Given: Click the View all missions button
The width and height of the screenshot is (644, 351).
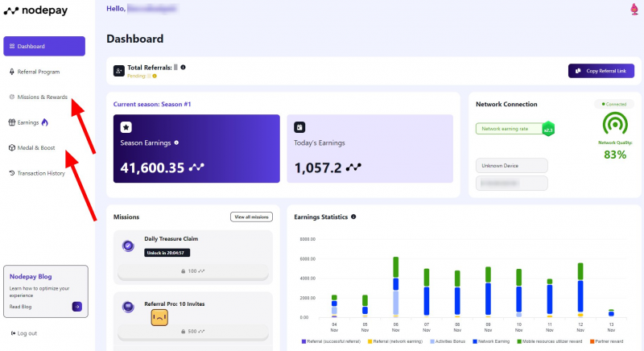Looking at the screenshot, I should (x=250, y=217).
